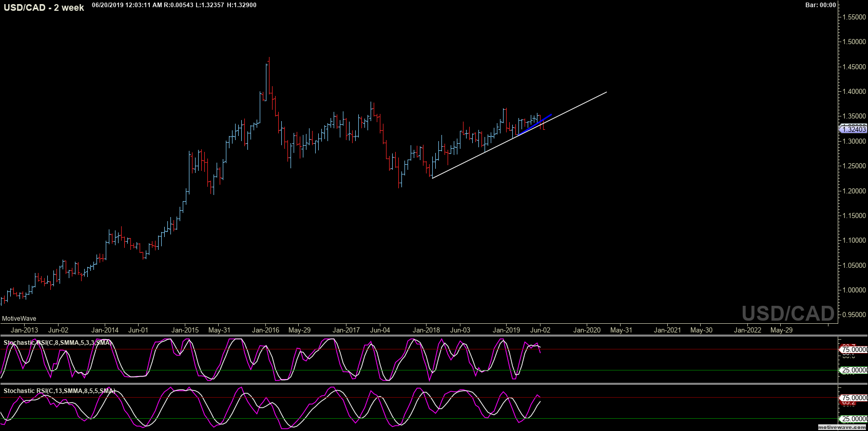Select the 06/20/2019 12:03:11 AM timestamp

pyautogui.click(x=127, y=5)
